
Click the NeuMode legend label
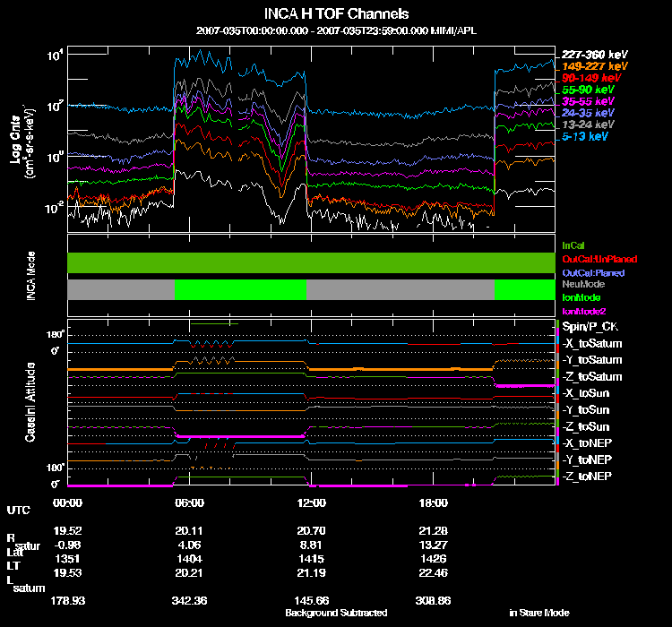[x=583, y=284]
